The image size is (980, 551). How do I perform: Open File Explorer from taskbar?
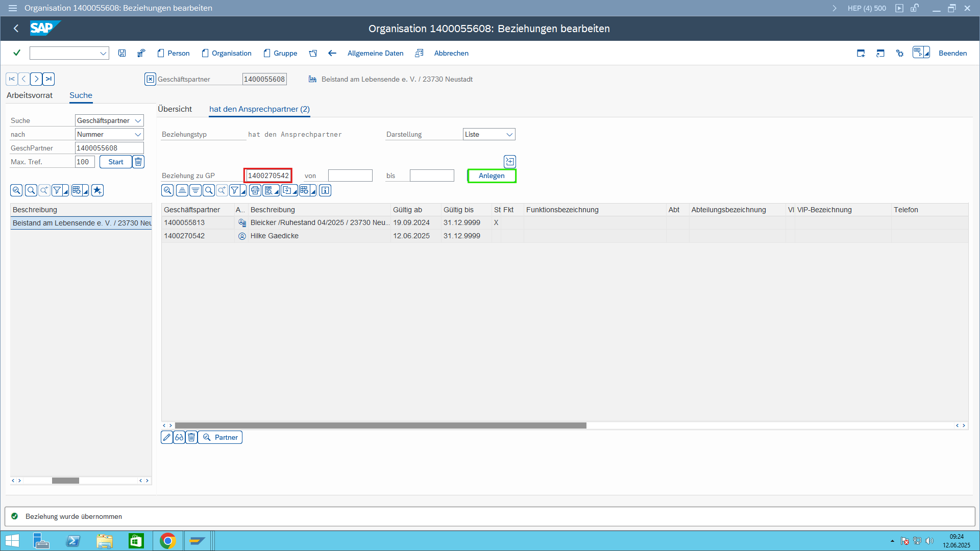coord(104,541)
